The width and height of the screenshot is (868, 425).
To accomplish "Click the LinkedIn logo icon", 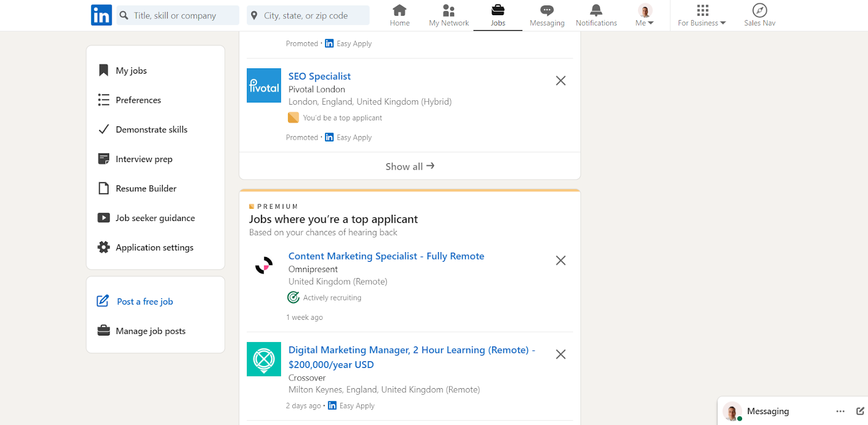I will pos(101,15).
